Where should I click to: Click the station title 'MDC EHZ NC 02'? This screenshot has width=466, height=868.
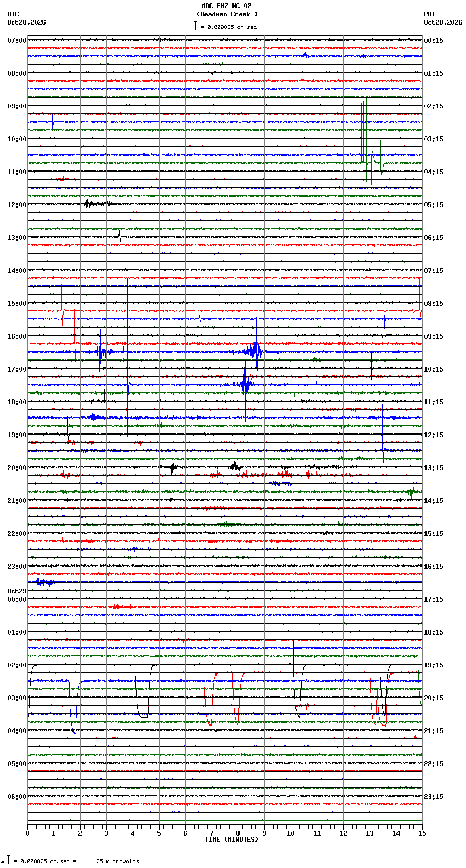(226, 7)
